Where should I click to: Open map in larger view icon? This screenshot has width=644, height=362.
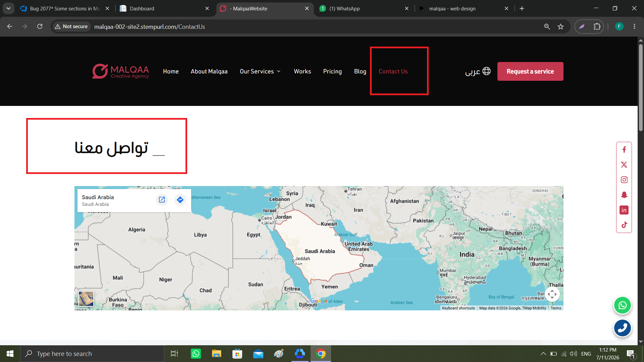pos(162,200)
